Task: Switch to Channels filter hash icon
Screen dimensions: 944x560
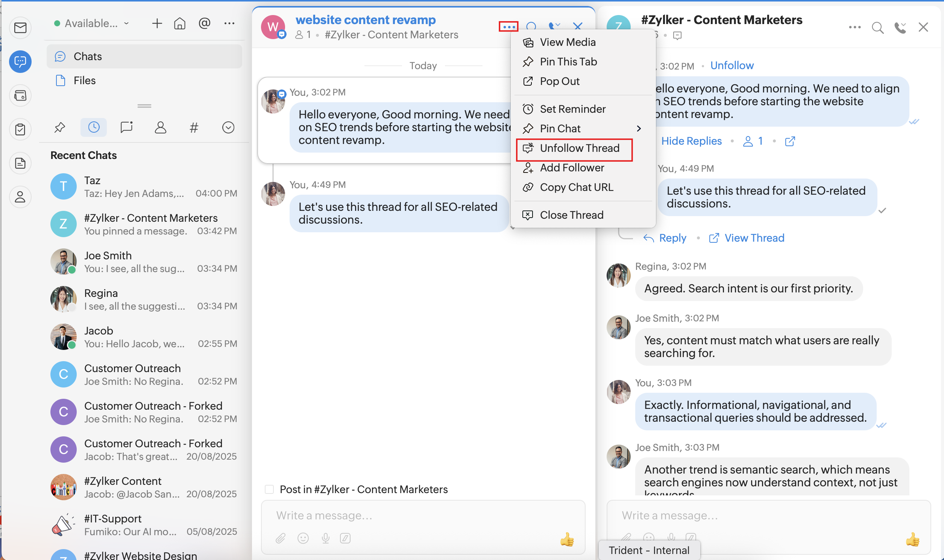Action: click(194, 127)
